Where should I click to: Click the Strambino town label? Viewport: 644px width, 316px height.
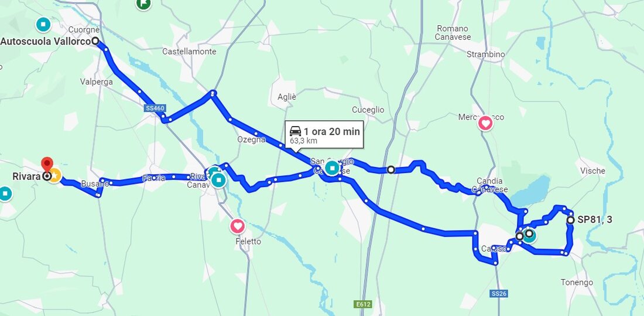coord(485,55)
